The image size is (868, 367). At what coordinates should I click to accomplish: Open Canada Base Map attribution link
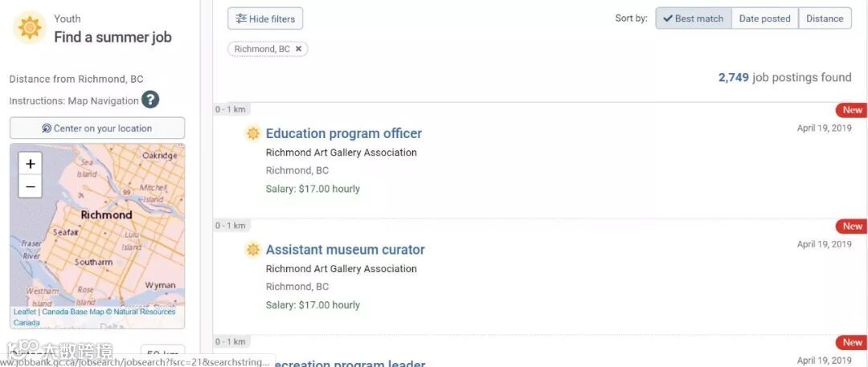[73, 312]
